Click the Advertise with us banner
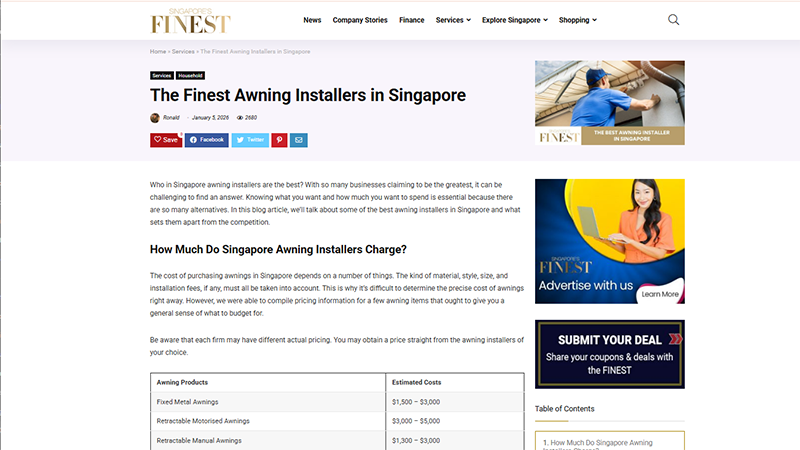 [610, 241]
